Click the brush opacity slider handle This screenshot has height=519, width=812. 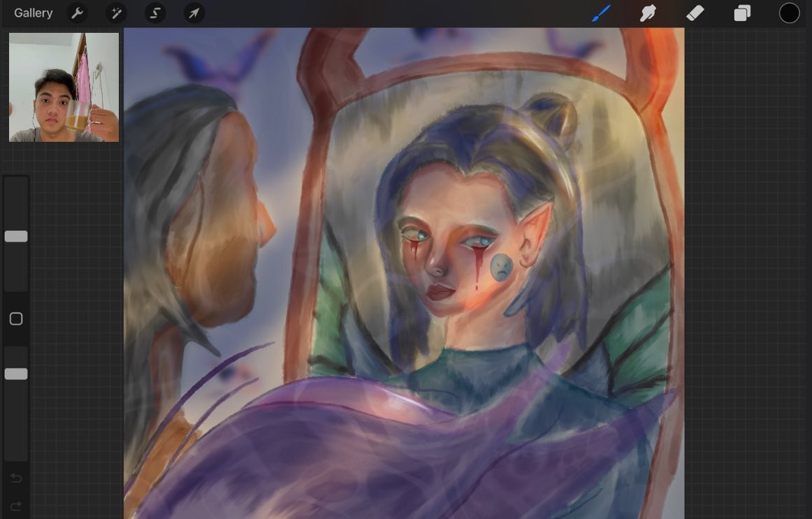click(x=16, y=374)
